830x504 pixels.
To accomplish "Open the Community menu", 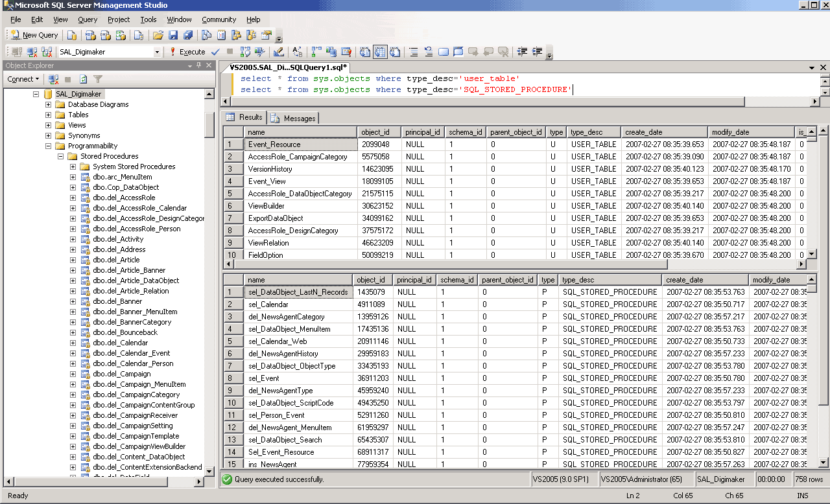I will click(x=219, y=19).
